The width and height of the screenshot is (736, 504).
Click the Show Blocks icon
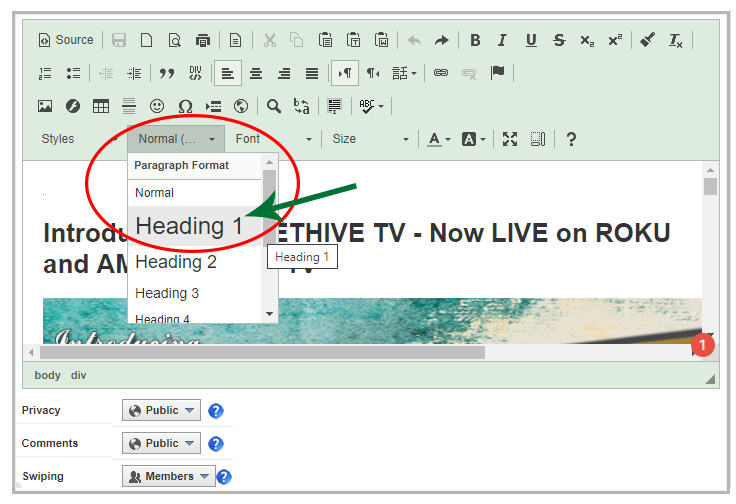(x=538, y=139)
